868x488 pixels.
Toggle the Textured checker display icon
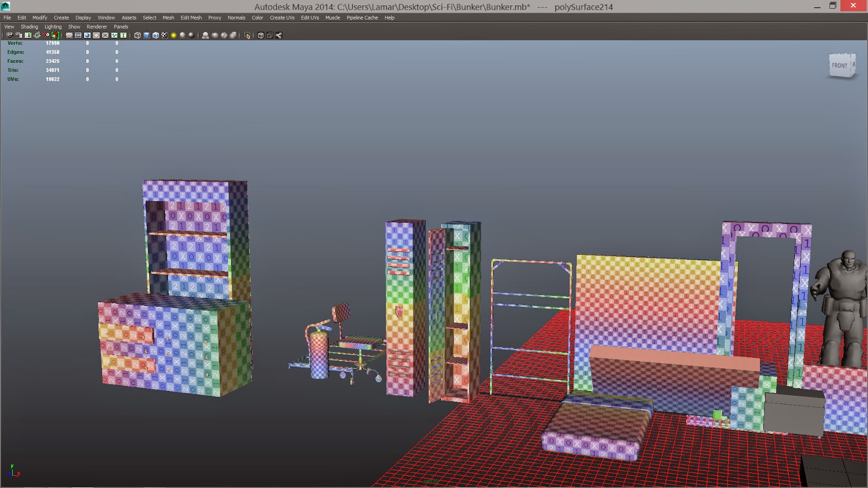(164, 35)
